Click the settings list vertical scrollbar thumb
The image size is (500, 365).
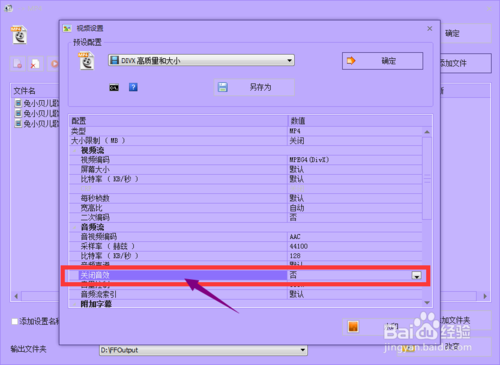pyautogui.click(x=427, y=178)
